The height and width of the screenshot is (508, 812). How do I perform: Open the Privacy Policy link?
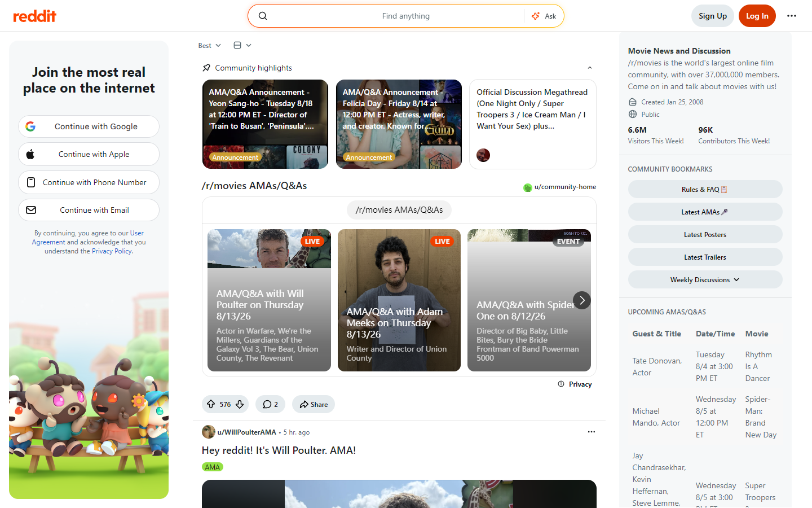(x=112, y=251)
